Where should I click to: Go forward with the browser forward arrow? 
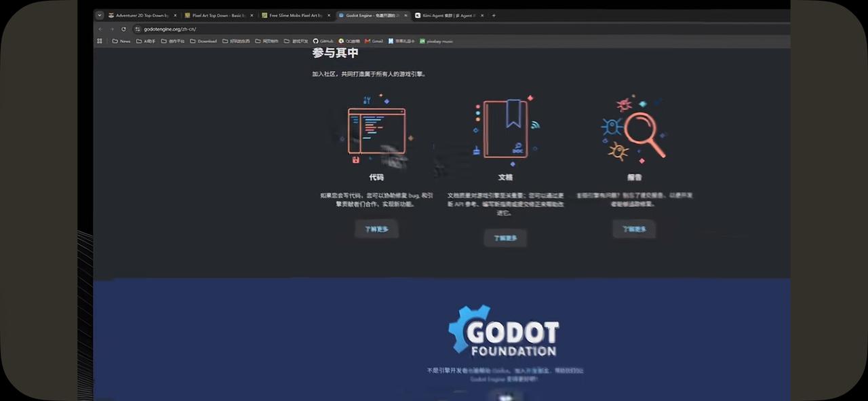112,29
